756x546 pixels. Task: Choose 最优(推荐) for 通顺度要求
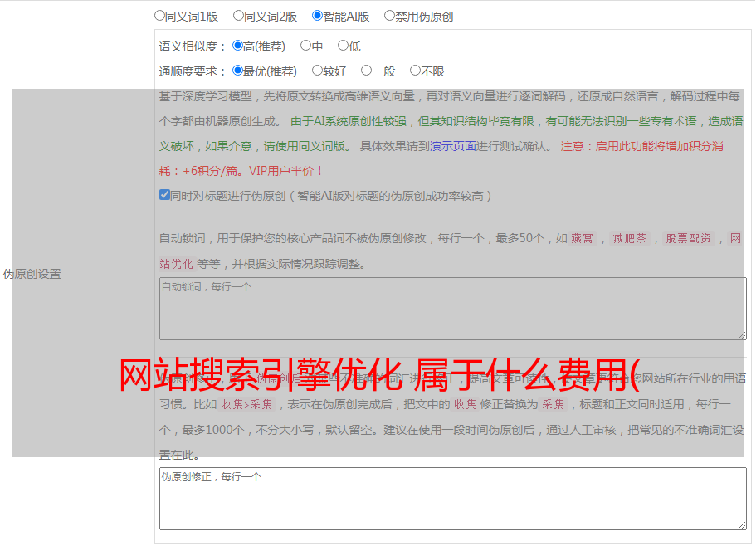tap(237, 71)
